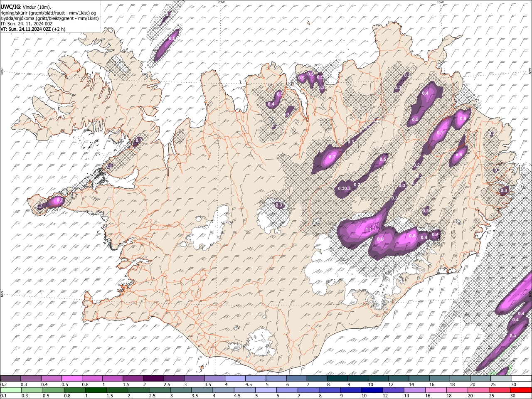The image size is (532, 399).
Task: Pick the bright red swatch ending the rain legend
Action: 521,390
